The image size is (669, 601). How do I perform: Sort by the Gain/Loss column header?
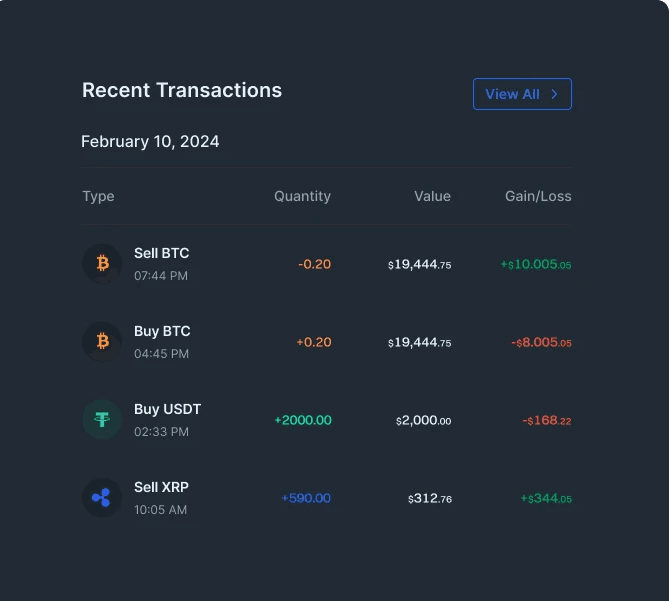click(538, 196)
